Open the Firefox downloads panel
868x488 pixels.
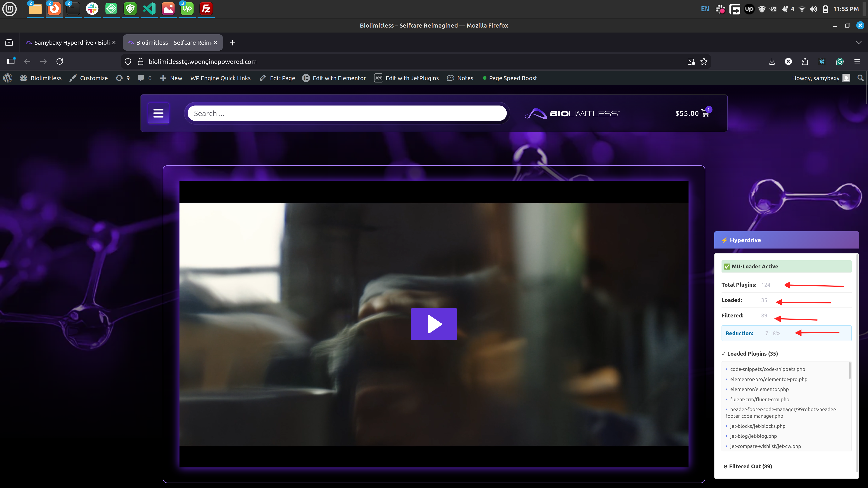pos(772,61)
